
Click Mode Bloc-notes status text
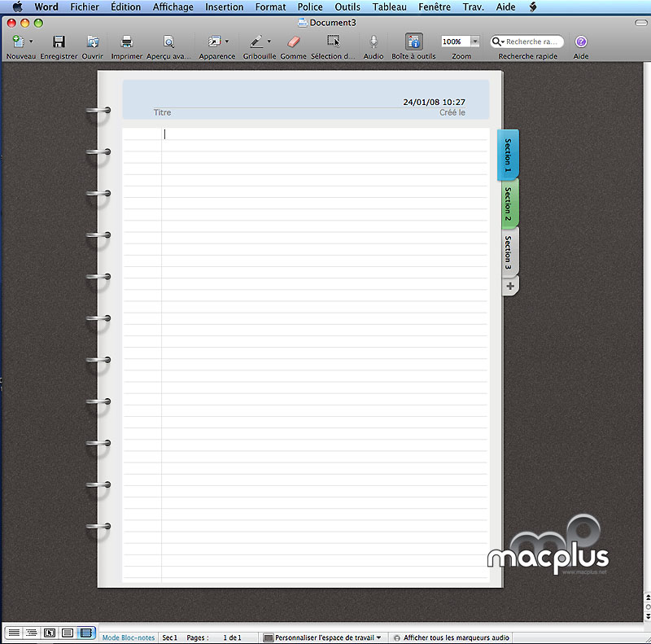tap(129, 637)
